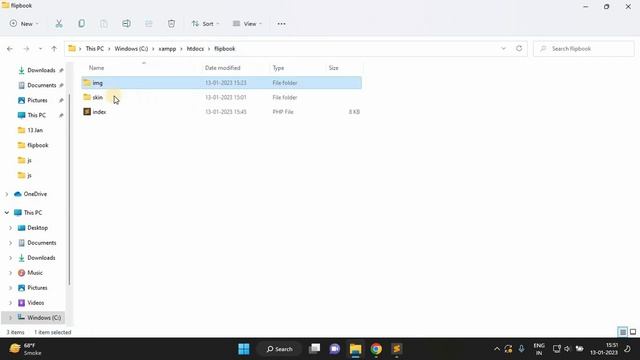Show hidden system tray icons
This screenshot has width=640, height=360.
pyautogui.click(x=497, y=349)
